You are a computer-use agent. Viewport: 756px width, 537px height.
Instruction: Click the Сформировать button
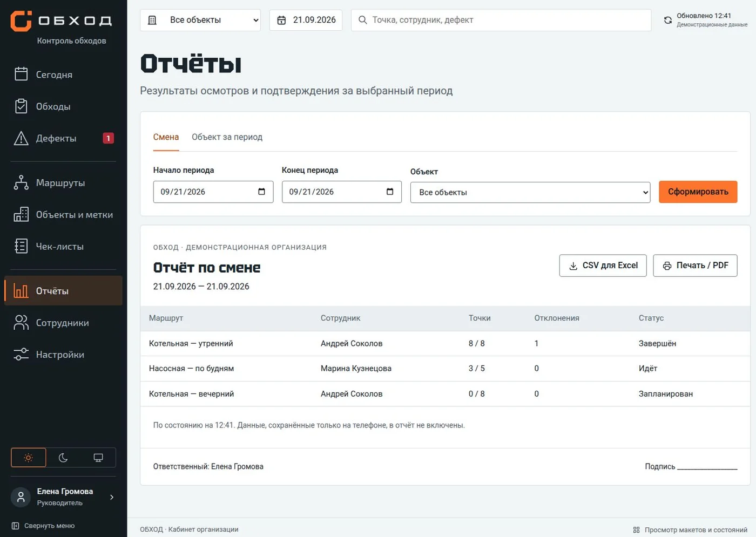pyautogui.click(x=698, y=192)
